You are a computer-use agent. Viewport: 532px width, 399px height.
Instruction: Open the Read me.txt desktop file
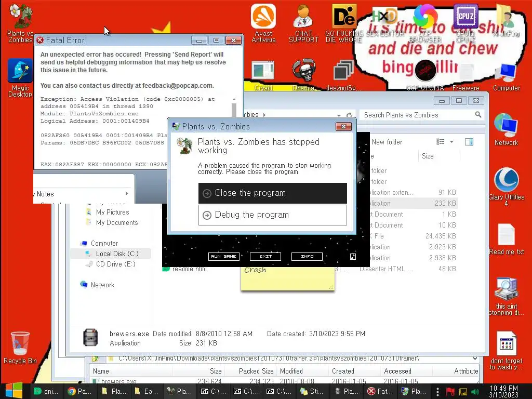[506, 239]
